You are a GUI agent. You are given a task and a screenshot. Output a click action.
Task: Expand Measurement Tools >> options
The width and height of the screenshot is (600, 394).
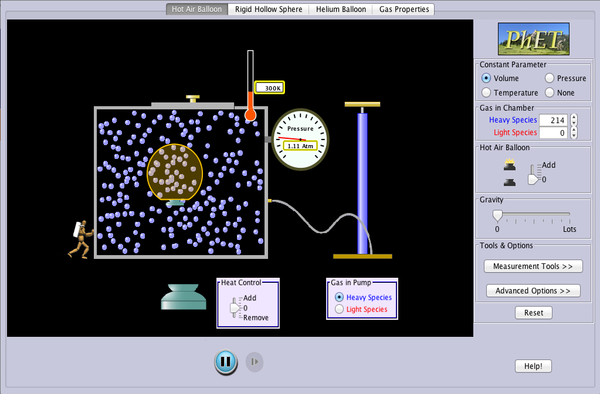click(533, 266)
